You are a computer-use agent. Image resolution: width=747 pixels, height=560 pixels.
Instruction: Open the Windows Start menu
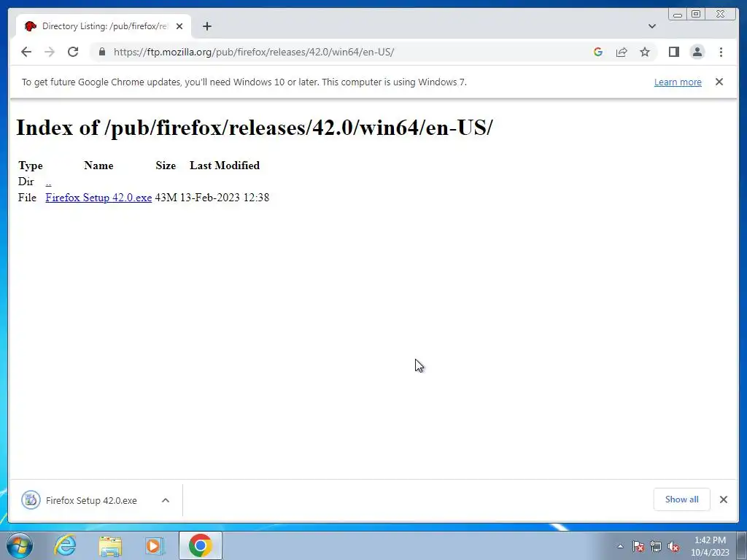(19, 545)
